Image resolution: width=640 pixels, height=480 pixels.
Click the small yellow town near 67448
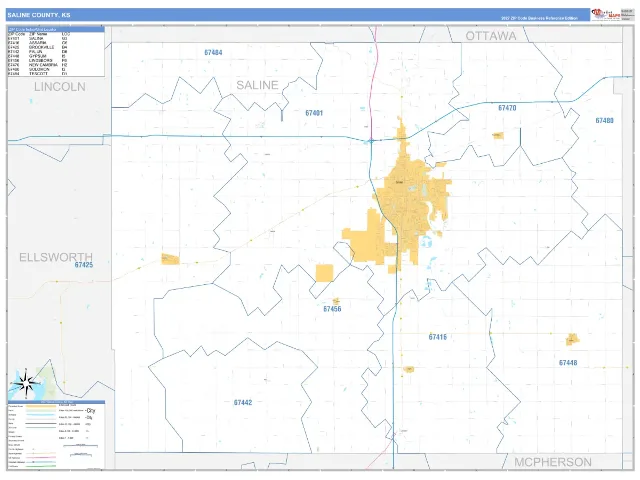(572, 339)
